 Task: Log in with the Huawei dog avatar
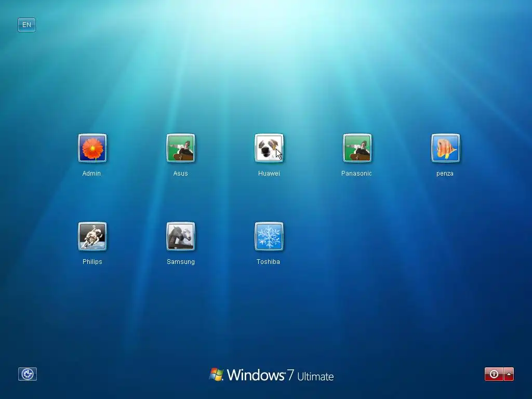(x=269, y=148)
